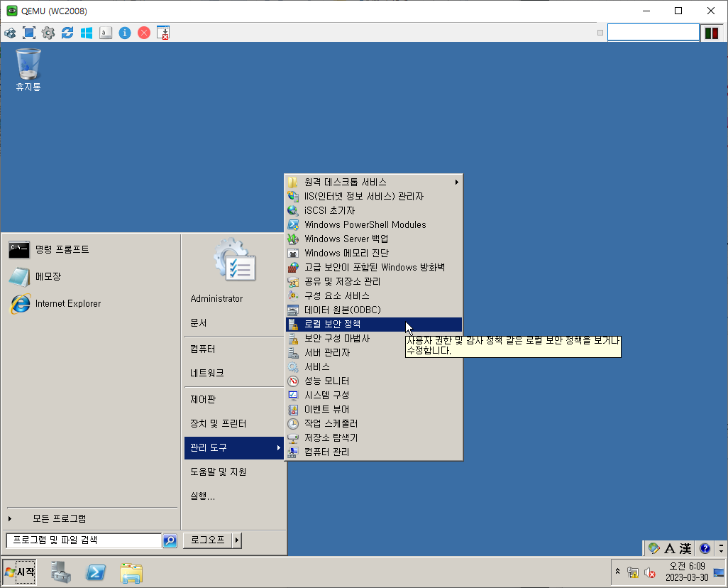Open 구성 요소 서비스
728x588 pixels.
click(x=374, y=295)
